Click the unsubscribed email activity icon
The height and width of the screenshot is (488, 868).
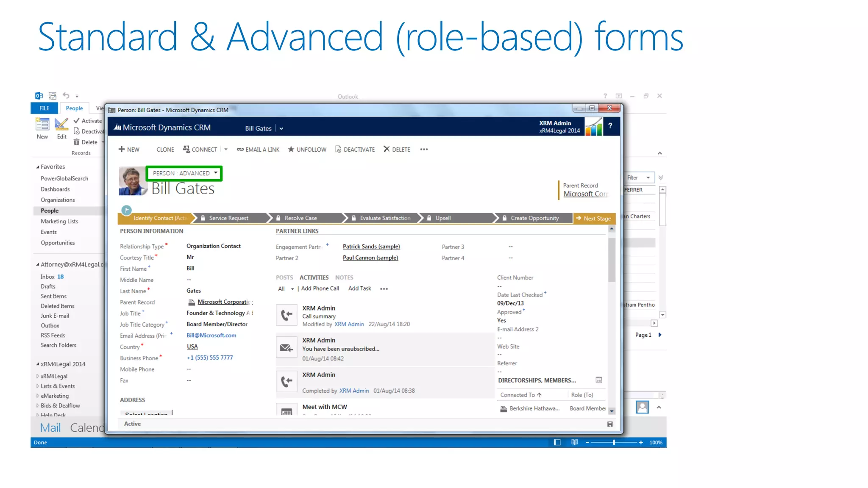(287, 348)
